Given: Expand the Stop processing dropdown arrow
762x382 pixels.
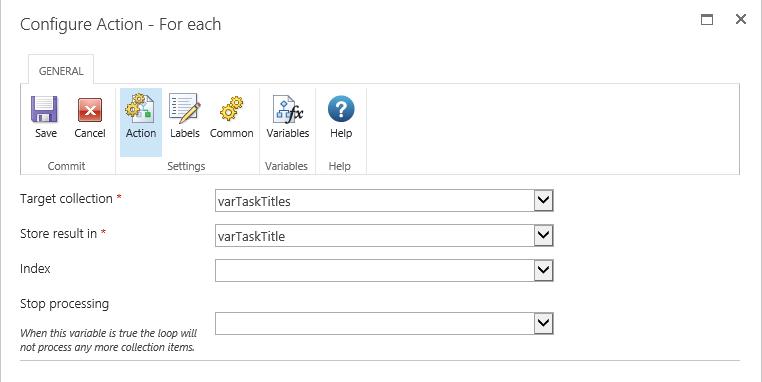Looking at the screenshot, I should pos(543,323).
